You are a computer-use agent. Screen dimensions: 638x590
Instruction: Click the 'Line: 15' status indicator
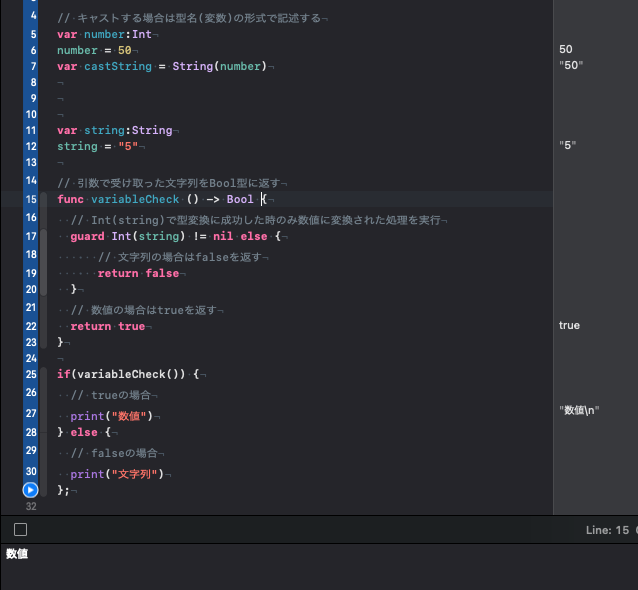607,530
